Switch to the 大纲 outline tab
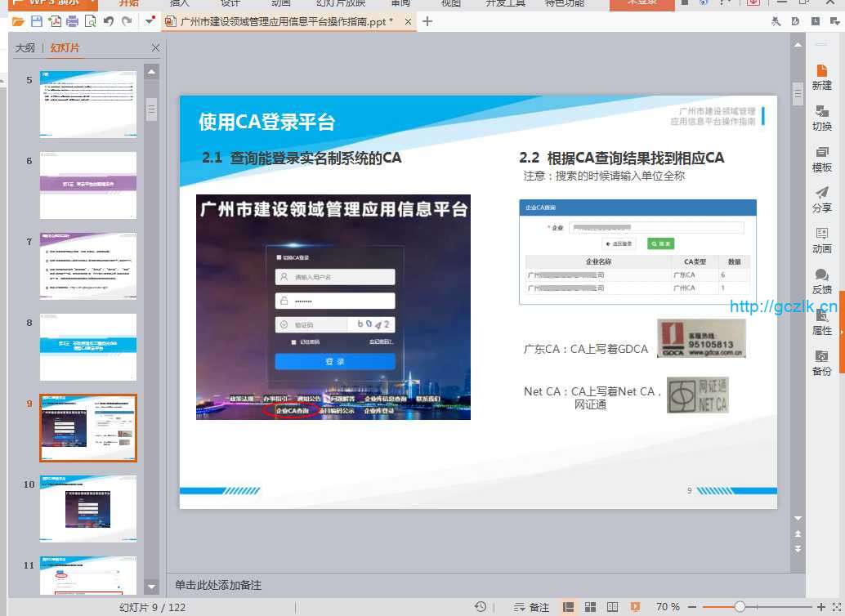Screen dimensions: 845x616 (x=25, y=48)
